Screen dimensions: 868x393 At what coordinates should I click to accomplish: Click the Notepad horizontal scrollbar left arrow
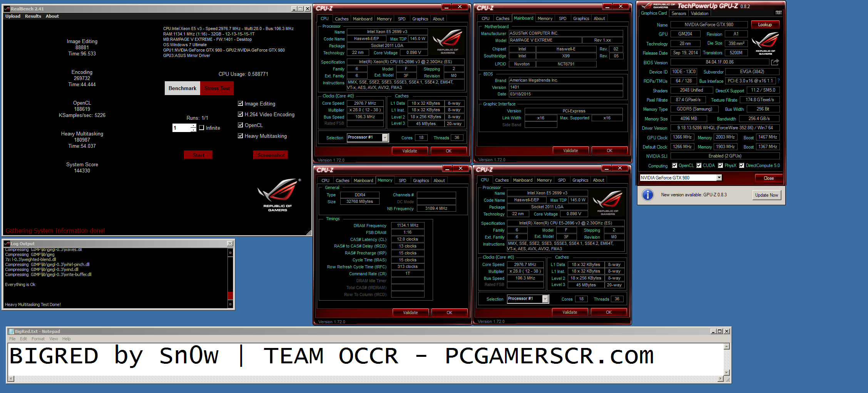pyautogui.click(x=11, y=379)
